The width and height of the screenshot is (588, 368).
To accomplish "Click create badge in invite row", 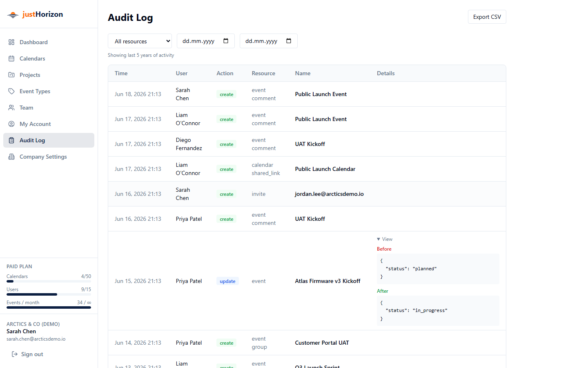I will (227, 194).
